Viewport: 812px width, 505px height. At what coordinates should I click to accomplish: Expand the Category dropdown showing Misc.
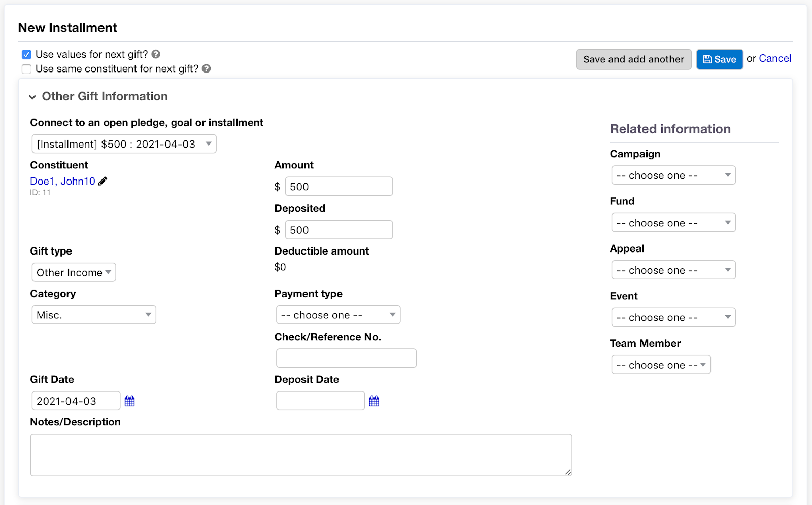94,315
